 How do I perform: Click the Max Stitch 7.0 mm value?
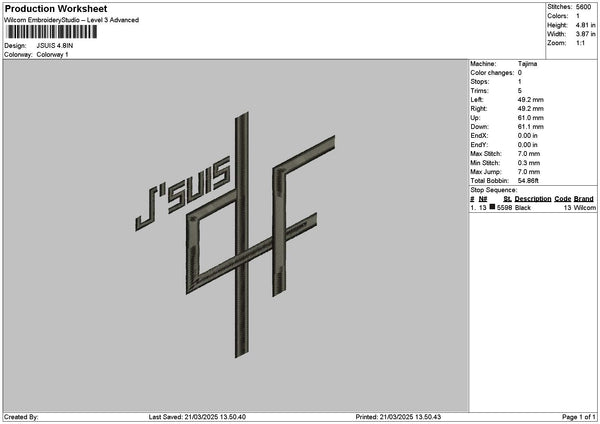coord(529,154)
